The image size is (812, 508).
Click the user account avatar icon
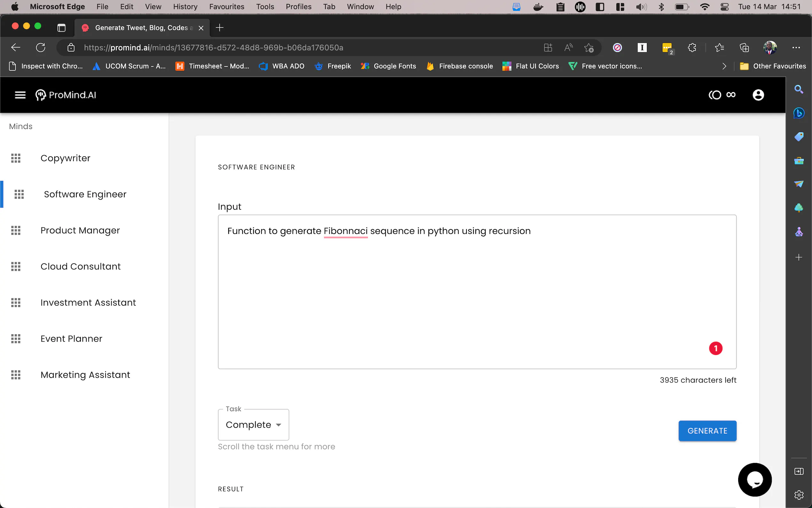click(x=758, y=95)
